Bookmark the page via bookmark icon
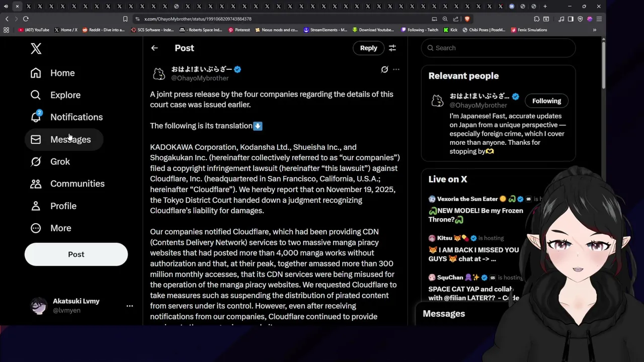 pos(125,19)
